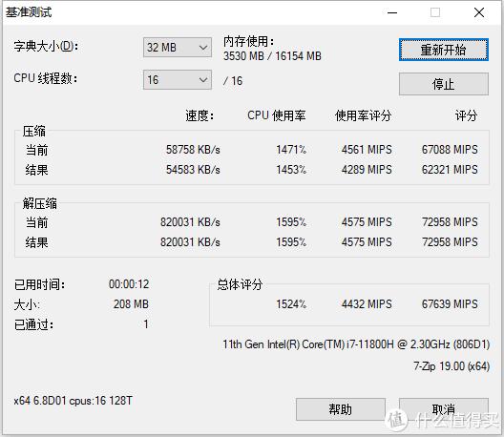The height and width of the screenshot is (437, 504).
Task: Stop the benchmark with the 停止 button
Action: [x=444, y=84]
